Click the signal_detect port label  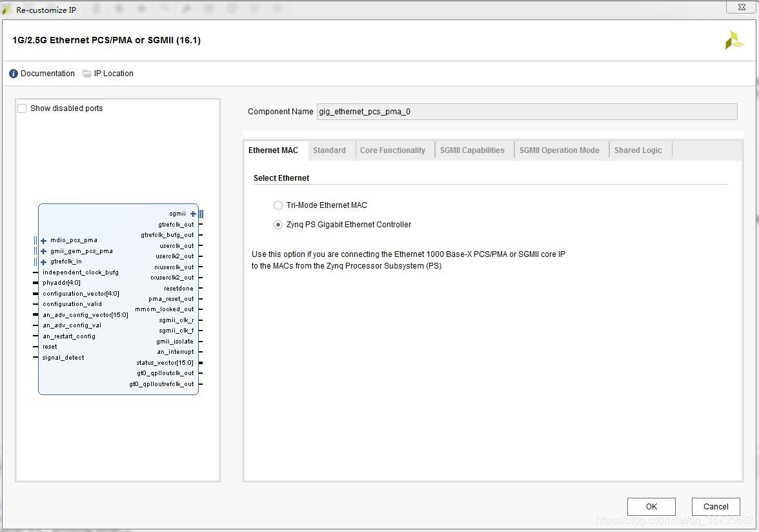63,358
